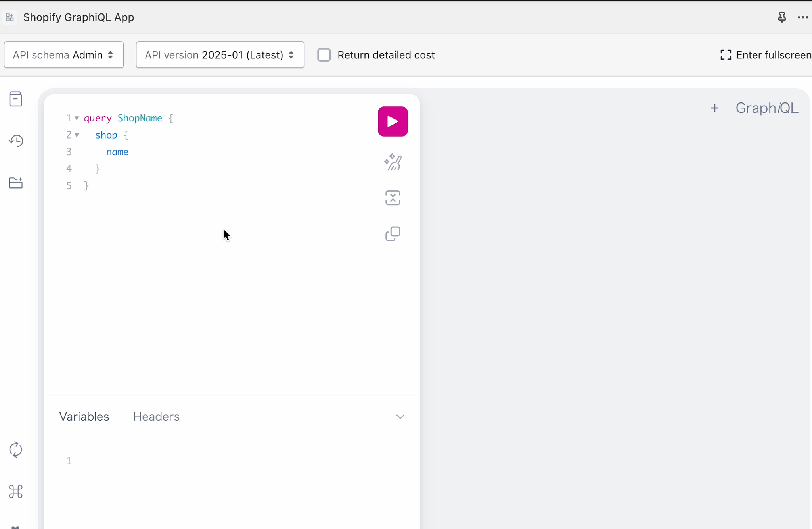This screenshot has height=529, width=812.
Task: Select the Variables tab
Action: coord(84,417)
